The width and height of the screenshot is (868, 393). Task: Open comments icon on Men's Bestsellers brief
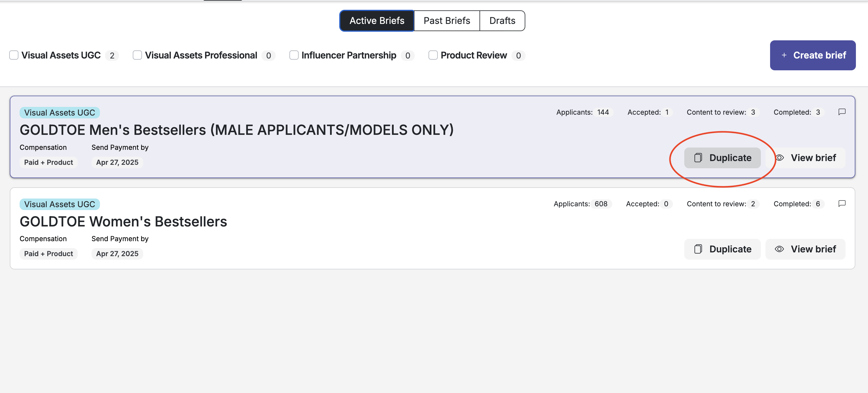point(842,112)
